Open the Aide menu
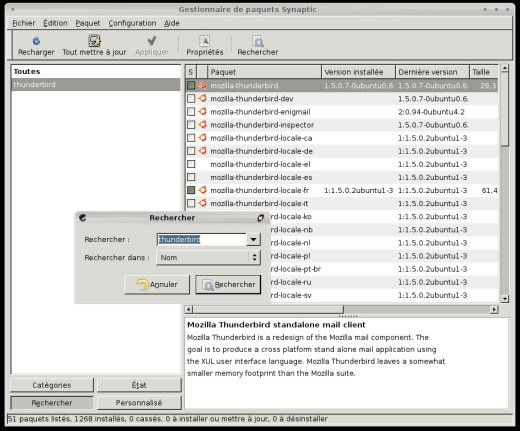The width and height of the screenshot is (520, 431). pos(172,23)
